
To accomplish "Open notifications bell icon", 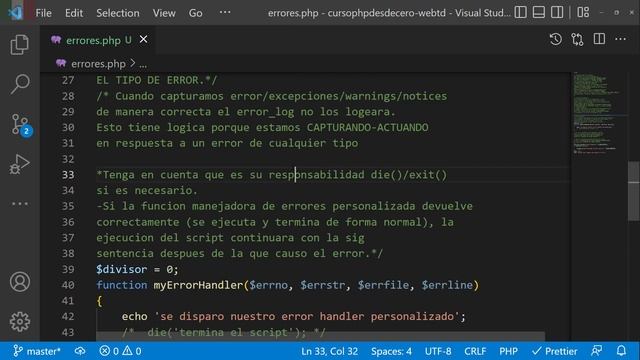I will click(x=621, y=351).
